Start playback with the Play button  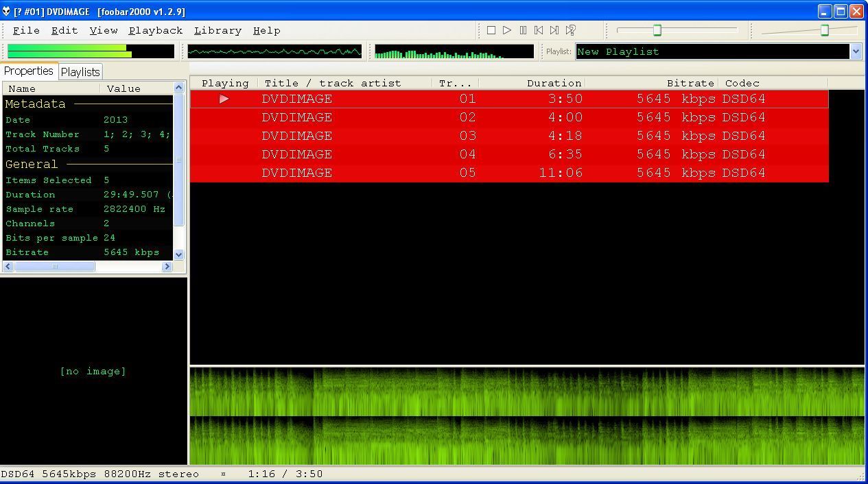click(x=507, y=30)
